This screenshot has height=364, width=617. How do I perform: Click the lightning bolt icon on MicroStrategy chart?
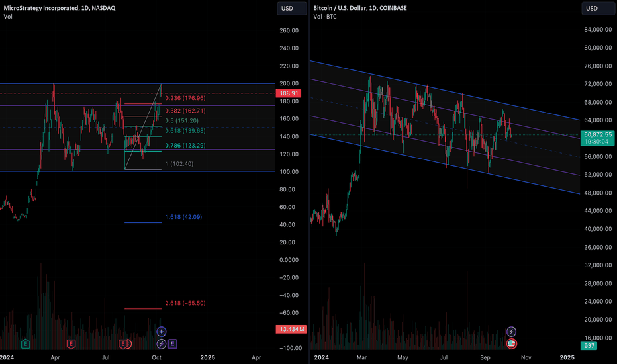point(162,344)
